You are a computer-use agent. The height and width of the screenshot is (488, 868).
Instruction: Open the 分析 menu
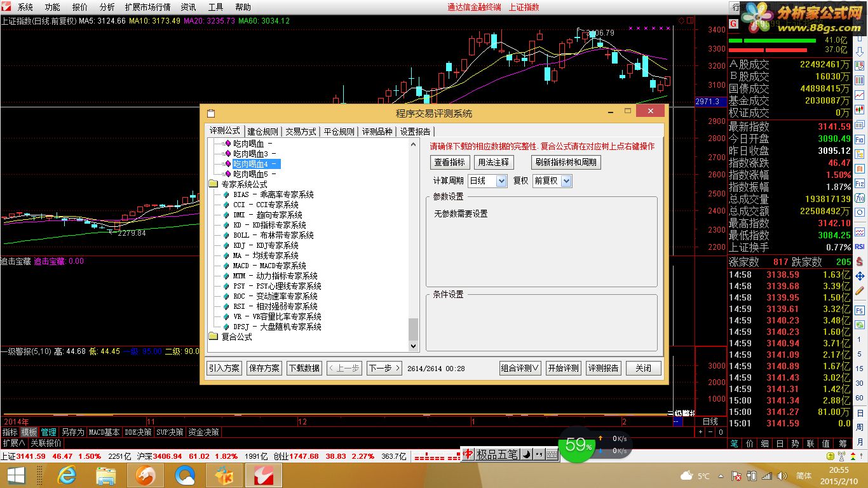tap(107, 7)
